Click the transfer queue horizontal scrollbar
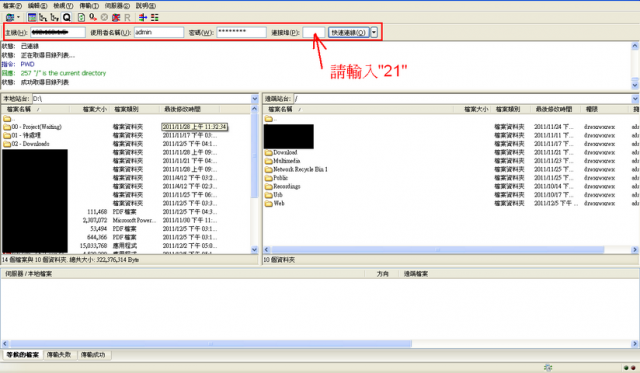This screenshot has height=373, width=640. 211,344
